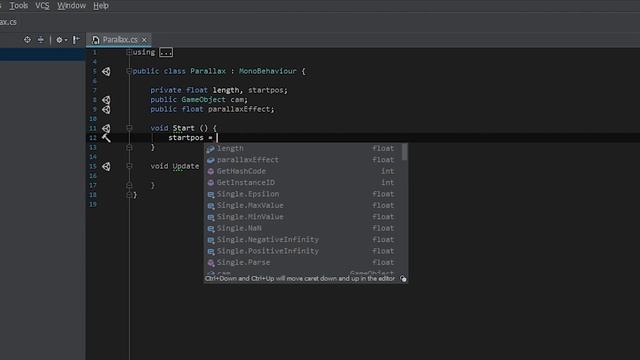
Task: Click constant icon beside Single.MaxValue
Action: 211,206
